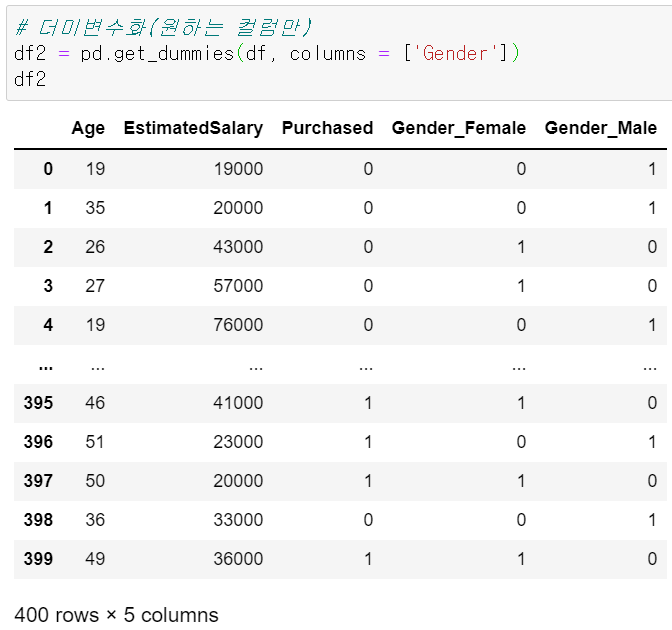Click the Age column header
Screen dimensions: 672x630
click(88, 128)
